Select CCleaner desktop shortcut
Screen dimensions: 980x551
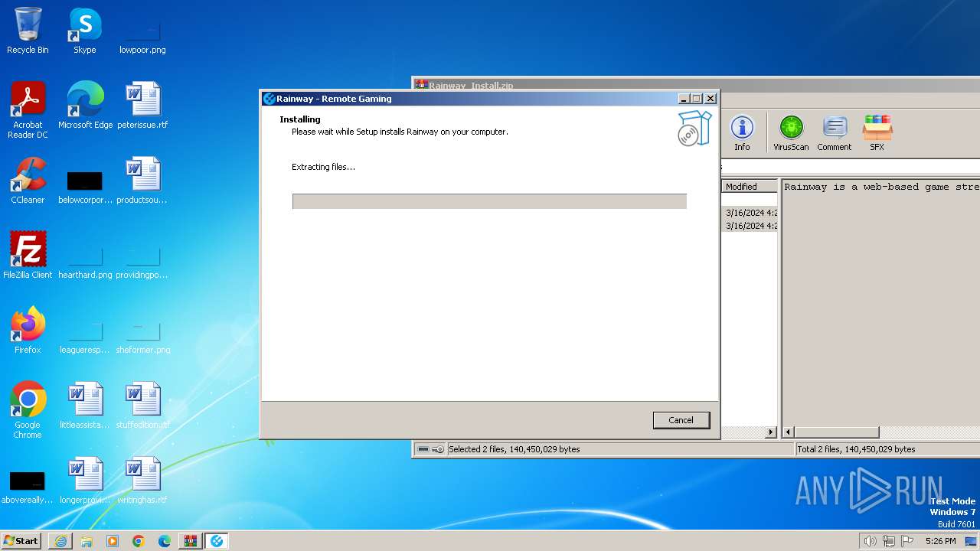point(28,181)
